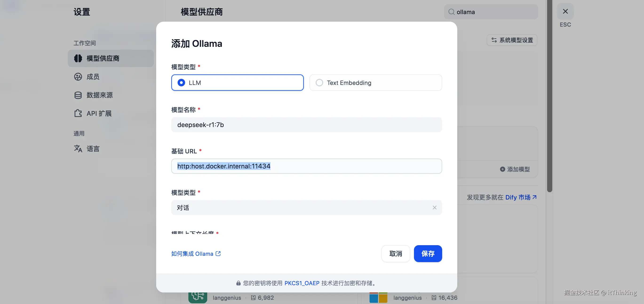Click the model provider brain icon in sidebar
This screenshot has width=644, height=304.
pyautogui.click(x=78, y=58)
